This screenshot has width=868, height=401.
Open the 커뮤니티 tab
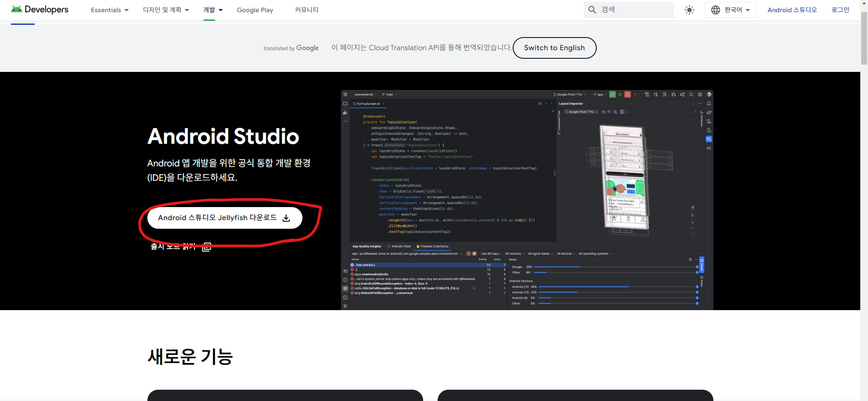pyautogui.click(x=307, y=10)
